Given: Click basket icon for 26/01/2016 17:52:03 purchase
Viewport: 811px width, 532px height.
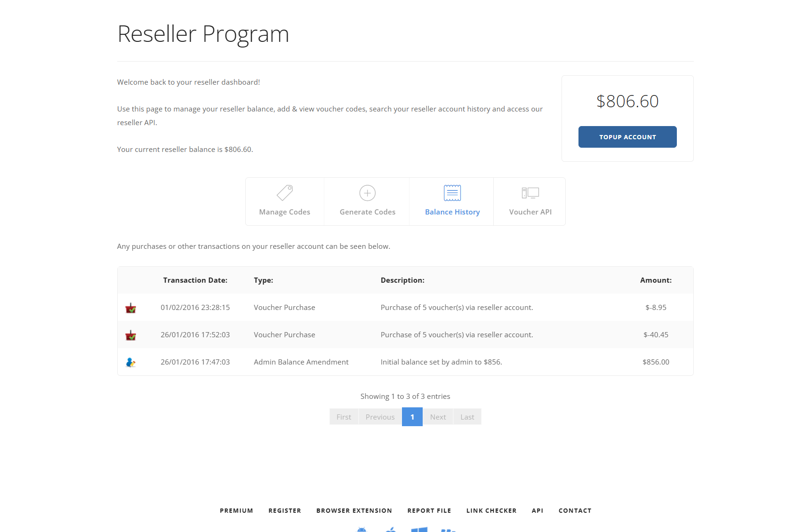Looking at the screenshot, I should pyautogui.click(x=131, y=335).
